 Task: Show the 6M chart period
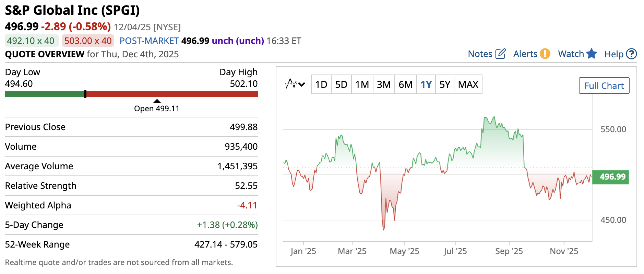405,84
